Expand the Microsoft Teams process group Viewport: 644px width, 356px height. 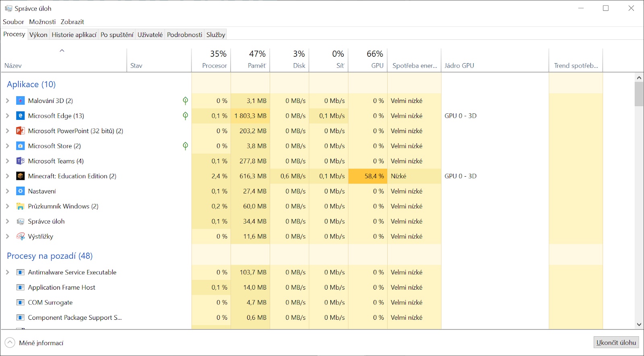click(7, 161)
